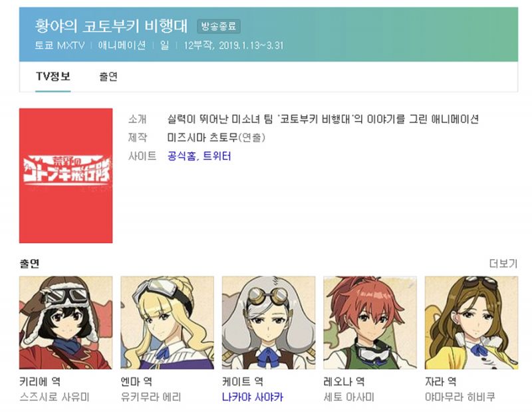The image size is (532, 412).
Task: Click the title 황야의 코토부키 비행대
Action: click(111, 26)
